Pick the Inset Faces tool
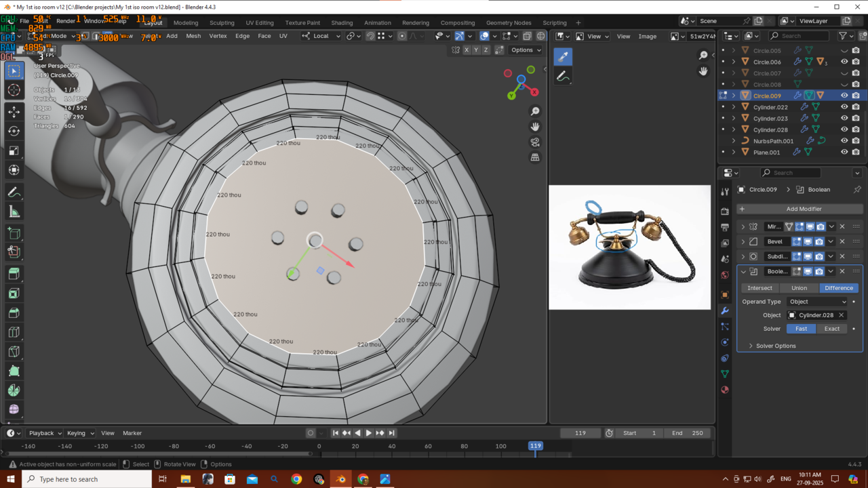The height and width of the screenshot is (488, 868). click(x=14, y=293)
